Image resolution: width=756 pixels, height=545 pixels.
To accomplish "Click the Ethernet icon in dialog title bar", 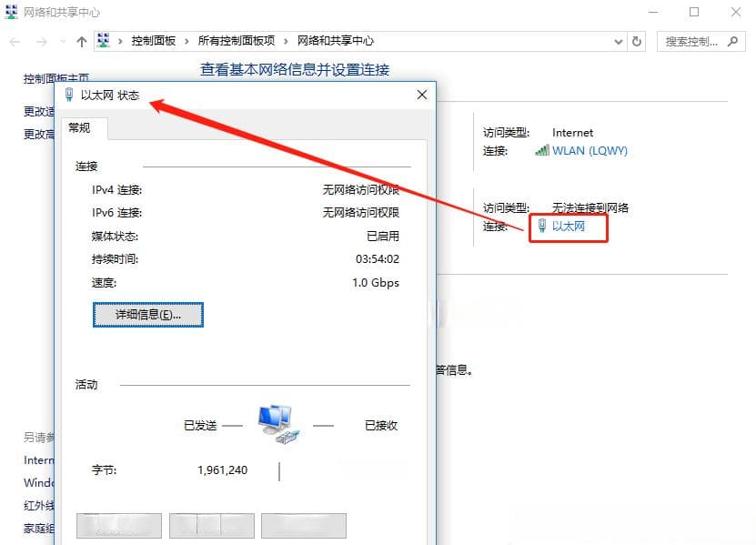I will coord(69,95).
